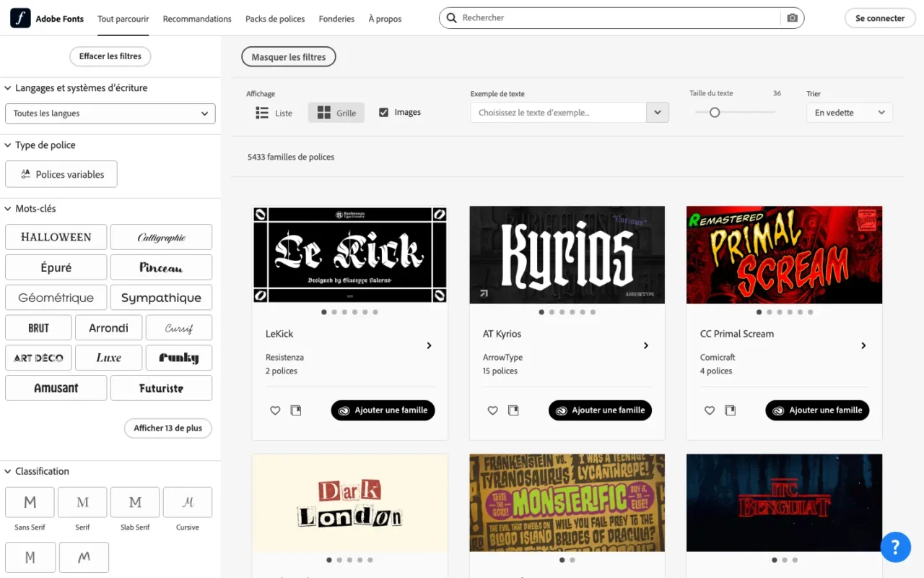Open visual search camera icon
The image size is (924, 578).
[x=793, y=18]
